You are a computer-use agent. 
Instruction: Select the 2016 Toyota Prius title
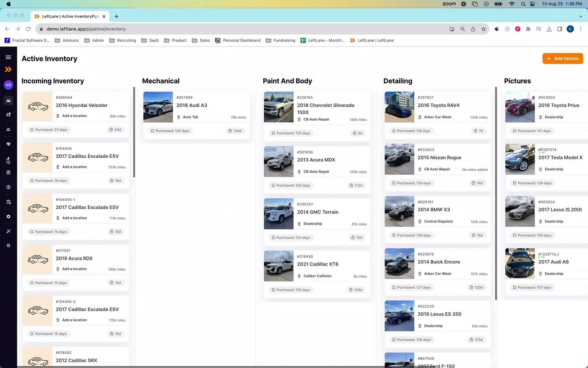point(559,105)
